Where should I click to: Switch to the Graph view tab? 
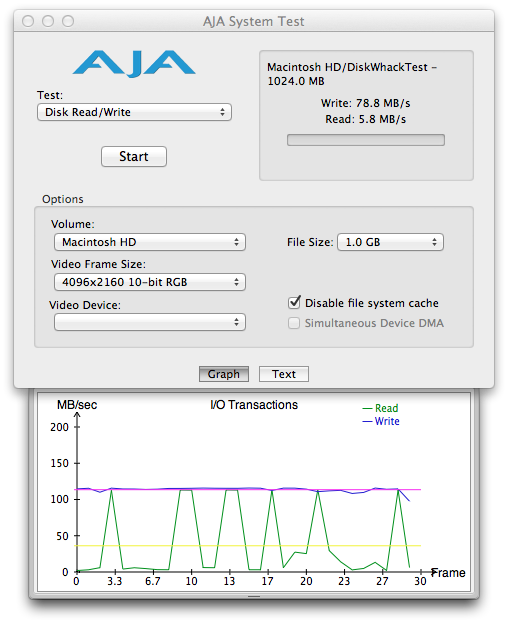(x=224, y=374)
